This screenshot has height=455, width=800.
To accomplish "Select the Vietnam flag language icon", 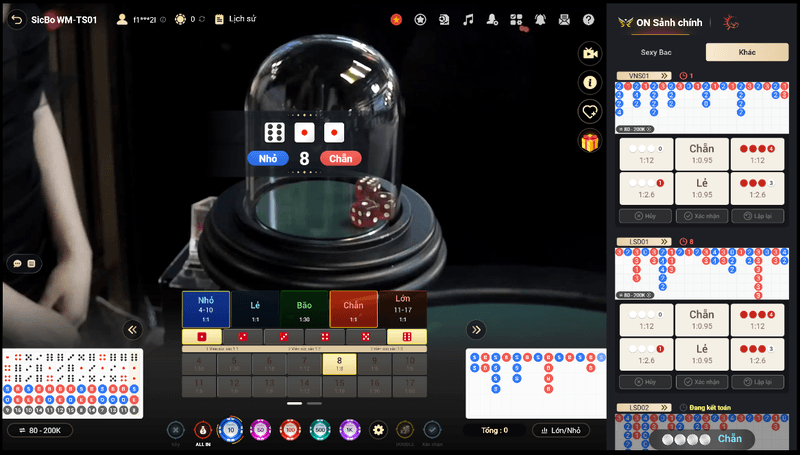I will coord(396,19).
